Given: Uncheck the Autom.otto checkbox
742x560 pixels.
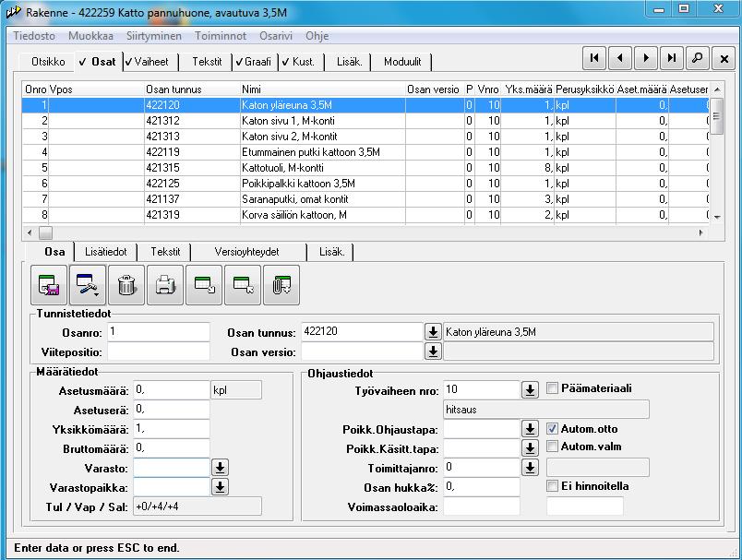Looking at the screenshot, I should coord(552,428).
